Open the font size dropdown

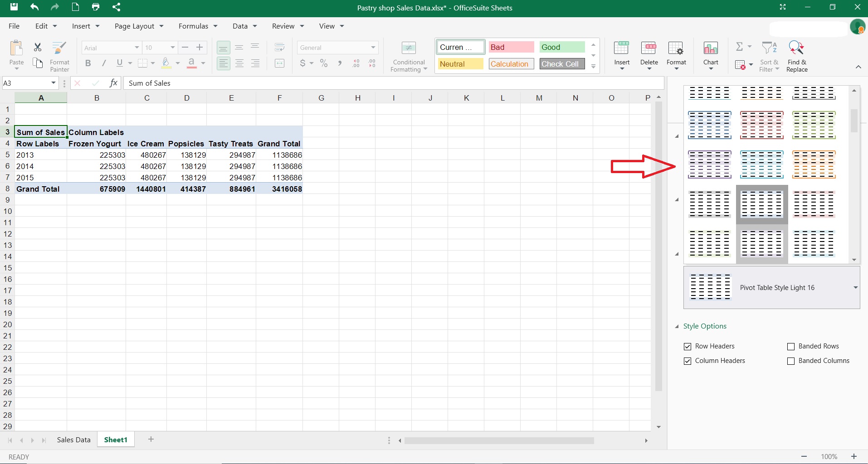172,48
